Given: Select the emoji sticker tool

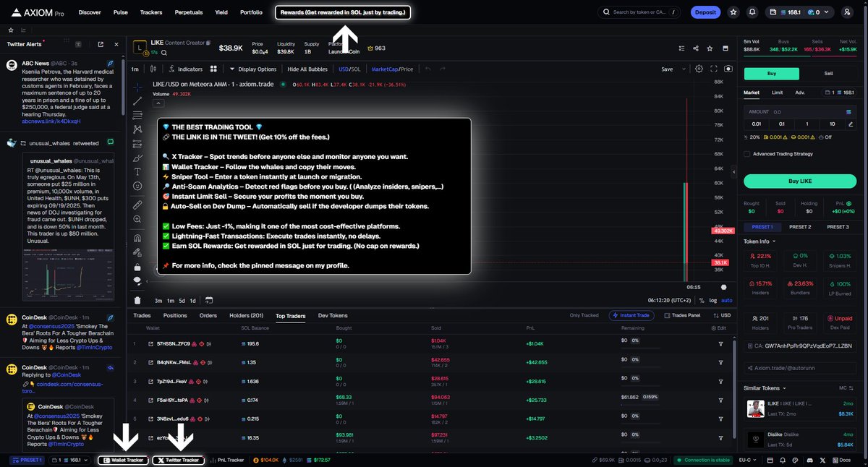Looking at the screenshot, I should click(x=137, y=186).
